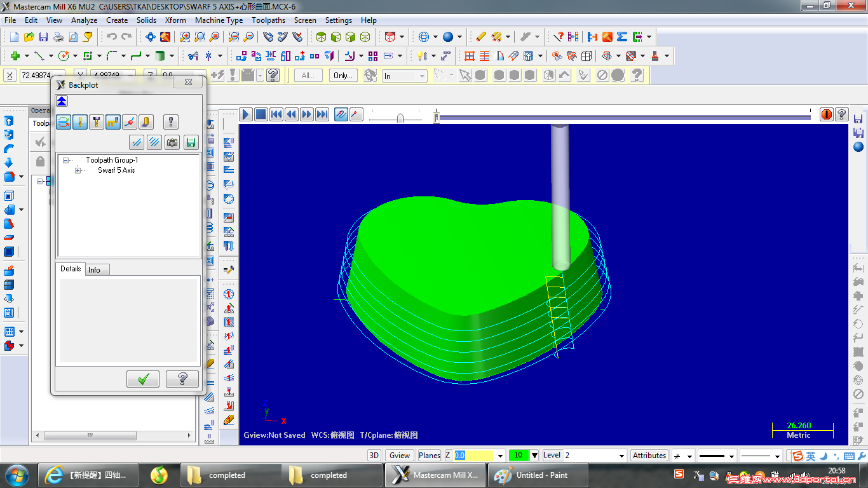The height and width of the screenshot is (488, 868).
Task: Toggle Display with color codes button
Action: pos(64,122)
